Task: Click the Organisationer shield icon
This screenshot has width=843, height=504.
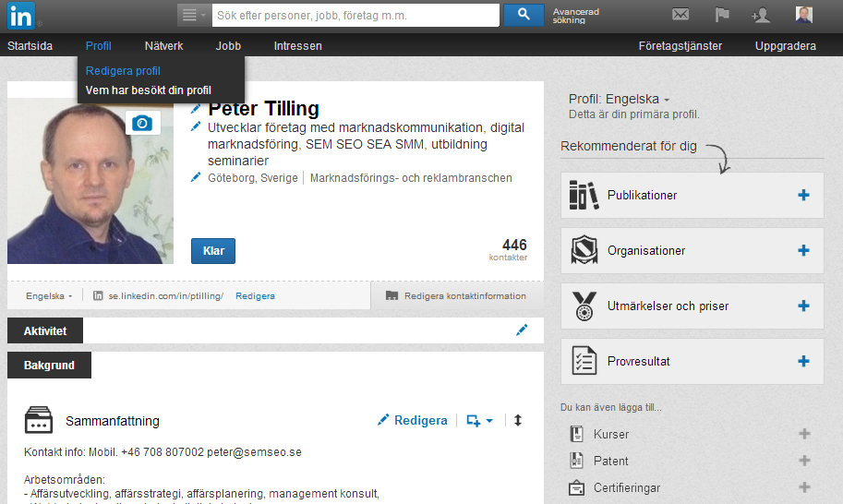Action: (584, 250)
